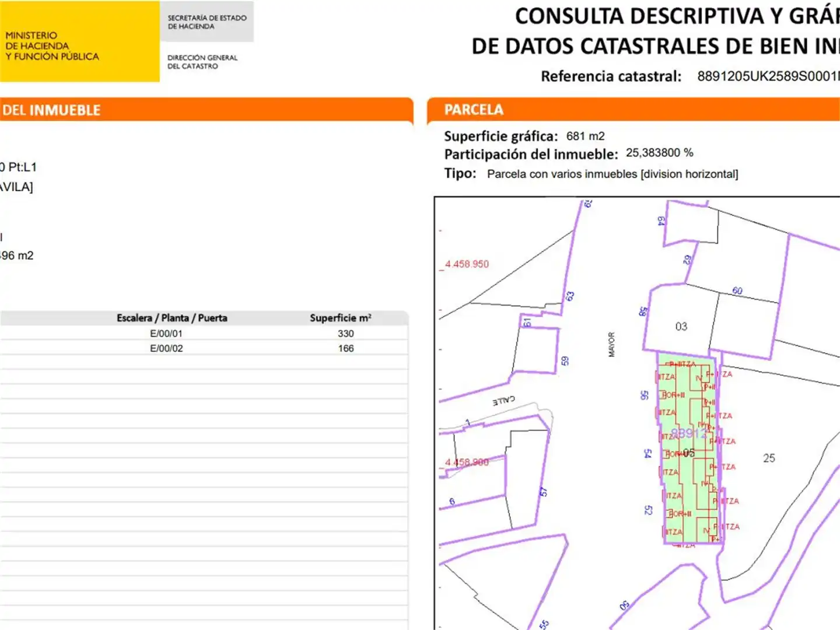
Task: Click the CALLE MAYOR street label
Action: point(611,344)
